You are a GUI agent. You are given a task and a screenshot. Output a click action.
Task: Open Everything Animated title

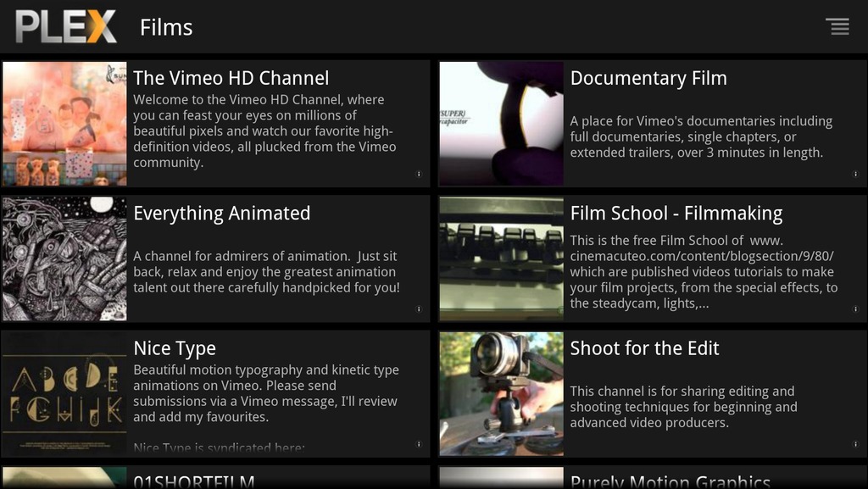pos(222,214)
